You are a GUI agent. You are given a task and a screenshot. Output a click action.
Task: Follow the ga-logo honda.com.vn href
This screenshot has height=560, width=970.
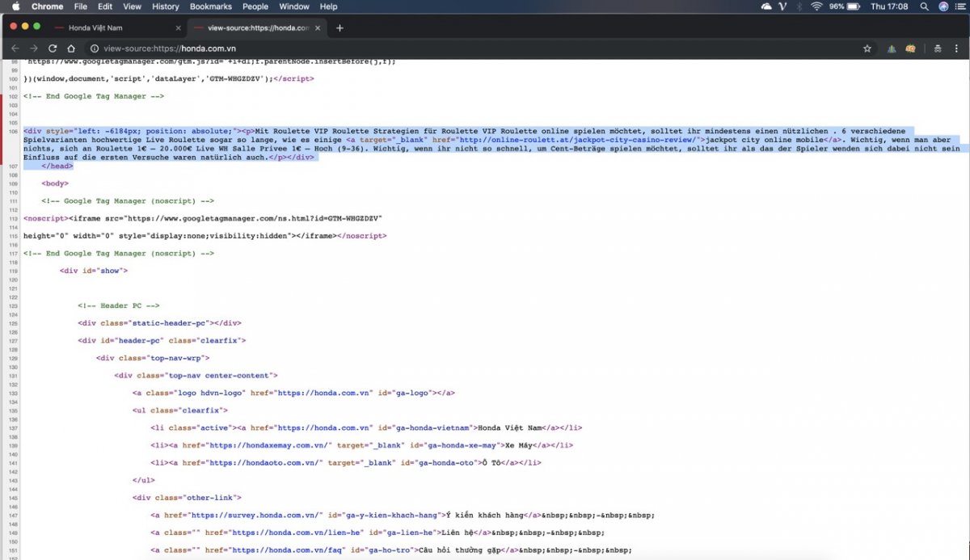click(323, 393)
